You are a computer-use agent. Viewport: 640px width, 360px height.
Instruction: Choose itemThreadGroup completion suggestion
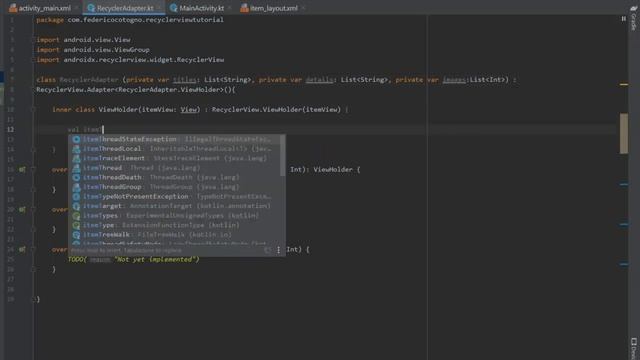pyautogui.click(x=174, y=187)
